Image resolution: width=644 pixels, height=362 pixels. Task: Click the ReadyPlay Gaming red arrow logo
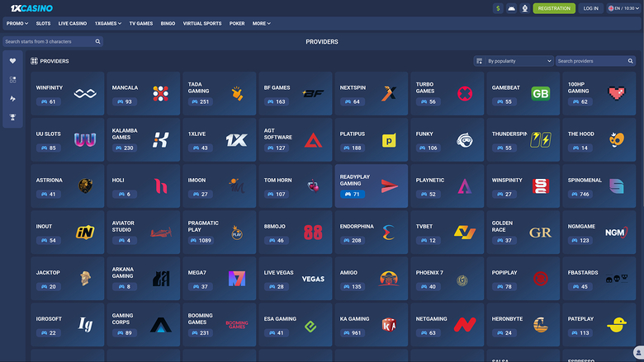click(x=389, y=186)
